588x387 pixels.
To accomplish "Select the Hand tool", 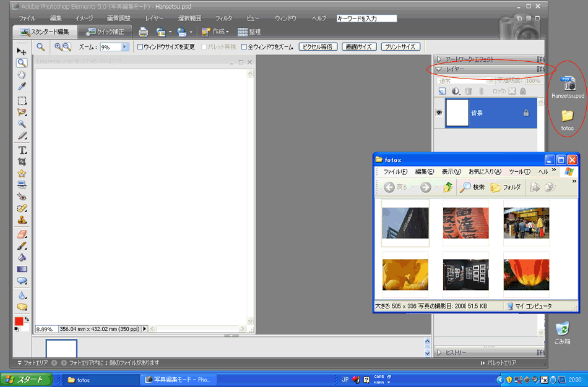I will point(22,75).
